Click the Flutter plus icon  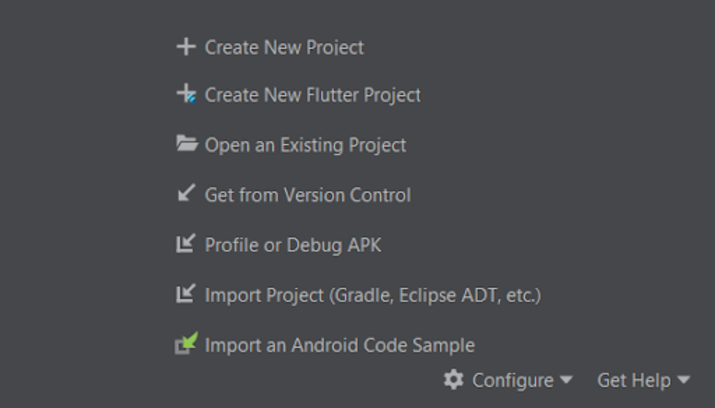[x=185, y=95]
